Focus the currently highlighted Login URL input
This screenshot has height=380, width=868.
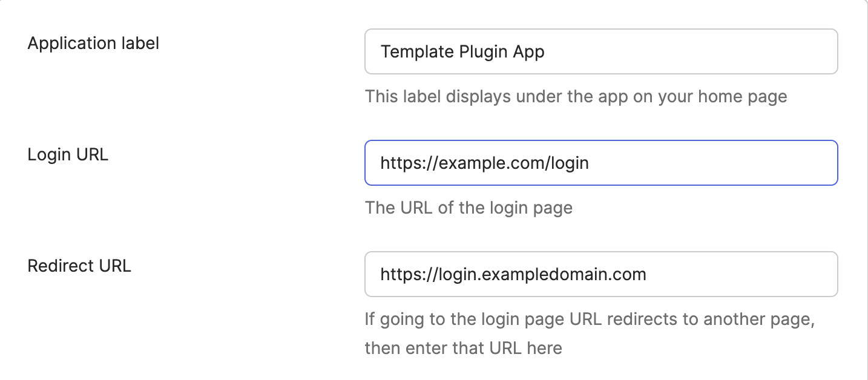(x=600, y=162)
